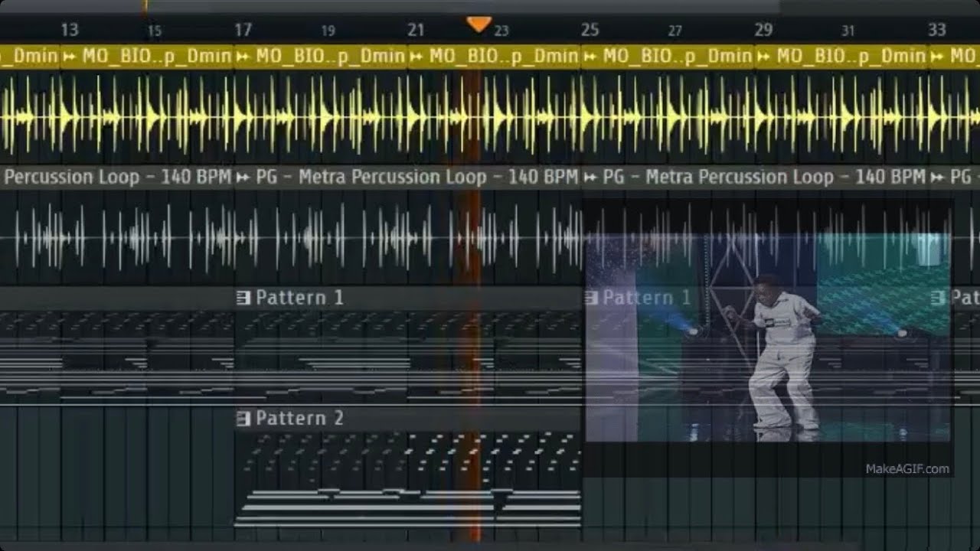Select the partially cut-off Percussion Loop title at left edge
The width and height of the screenshot is (980, 551).
(x=117, y=178)
